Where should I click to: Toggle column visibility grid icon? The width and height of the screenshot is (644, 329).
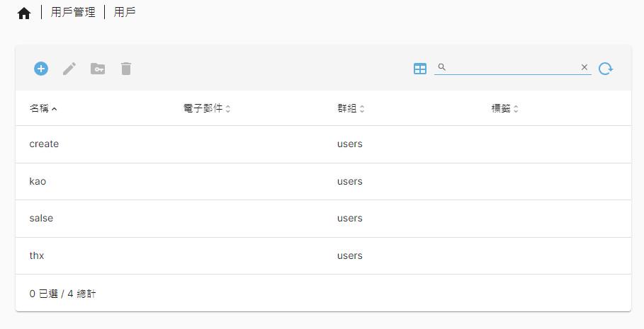[x=420, y=69]
